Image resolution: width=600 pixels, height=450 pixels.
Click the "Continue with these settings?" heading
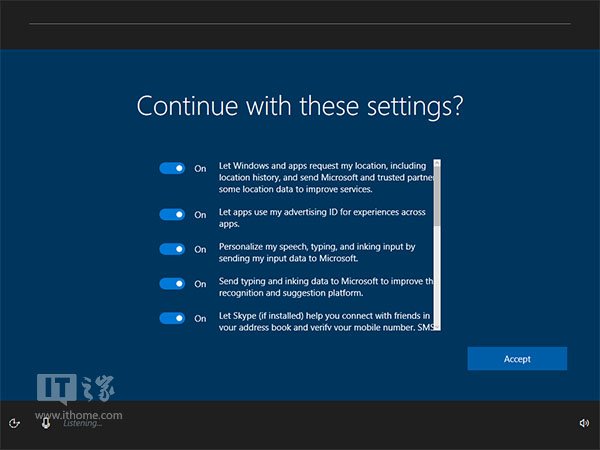[x=300, y=106]
